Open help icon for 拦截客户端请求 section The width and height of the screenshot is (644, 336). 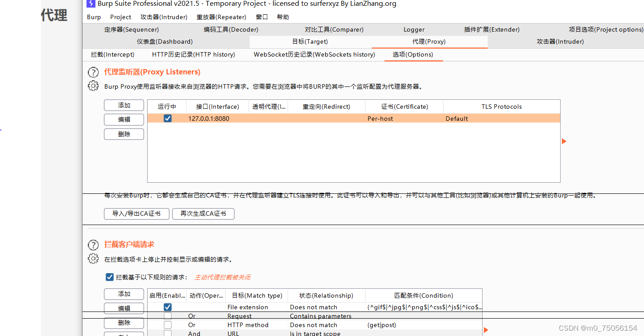(93, 245)
